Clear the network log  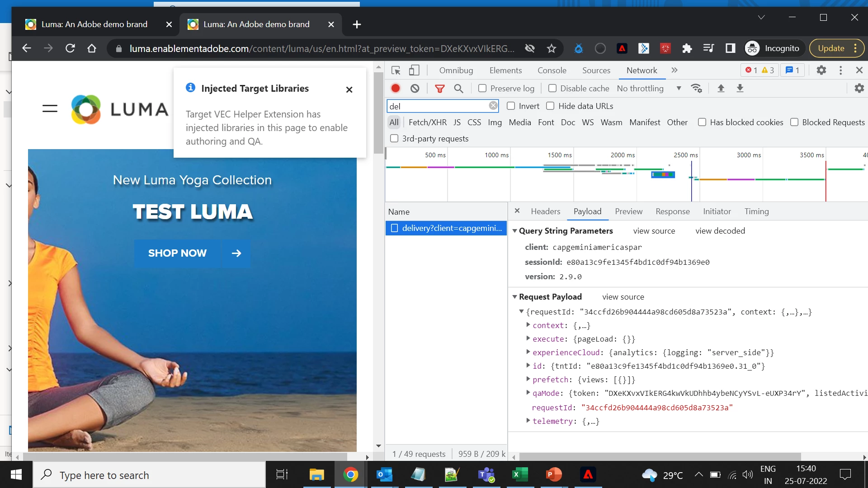[415, 89]
